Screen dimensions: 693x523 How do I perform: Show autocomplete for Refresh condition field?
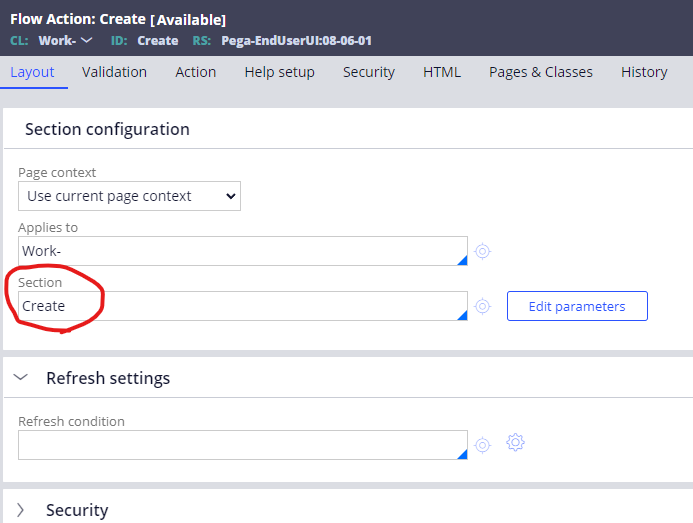pyautogui.click(x=462, y=454)
